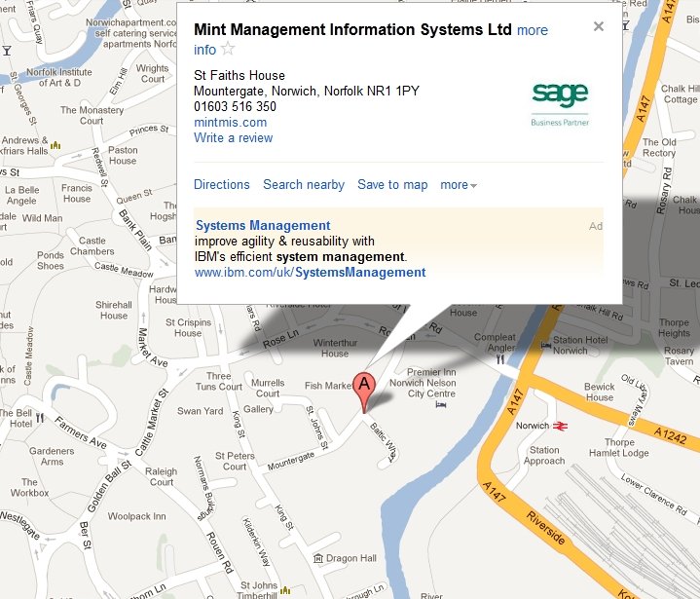700x599 pixels.
Task: Click the St Crispins House label
Action: [x=188, y=327]
